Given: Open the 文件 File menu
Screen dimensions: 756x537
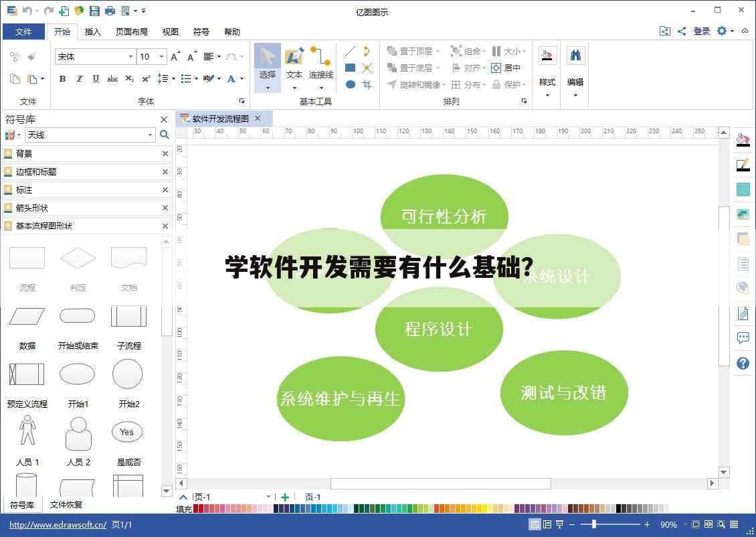Looking at the screenshot, I should 23,31.
